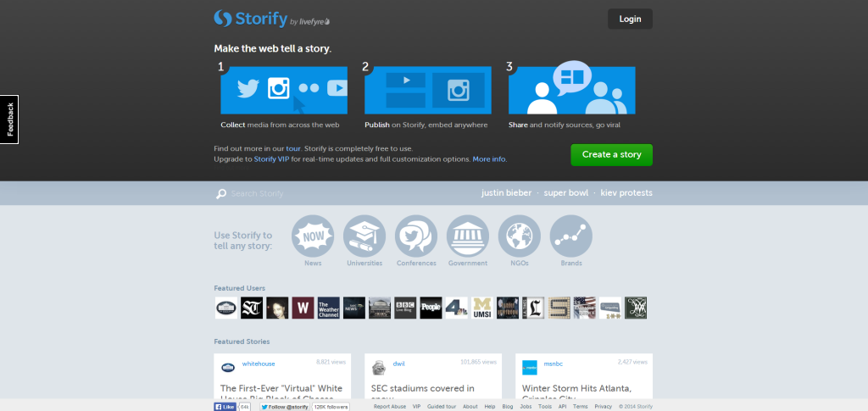Open the Scrabble S tile featured user
The image size is (868, 411).
click(559, 308)
